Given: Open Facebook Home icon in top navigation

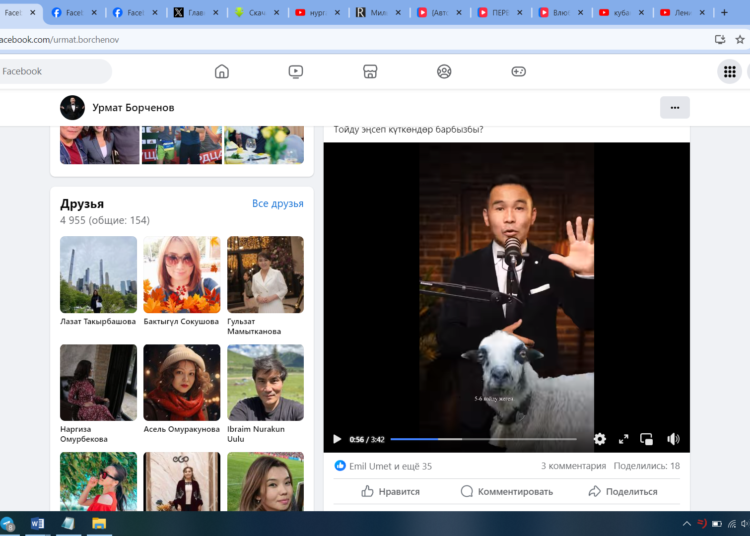Looking at the screenshot, I should point(222,71).
